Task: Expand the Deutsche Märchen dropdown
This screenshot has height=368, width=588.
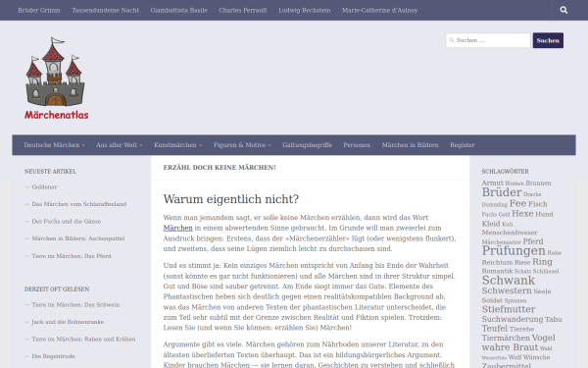Action: [x=54, y=145]
